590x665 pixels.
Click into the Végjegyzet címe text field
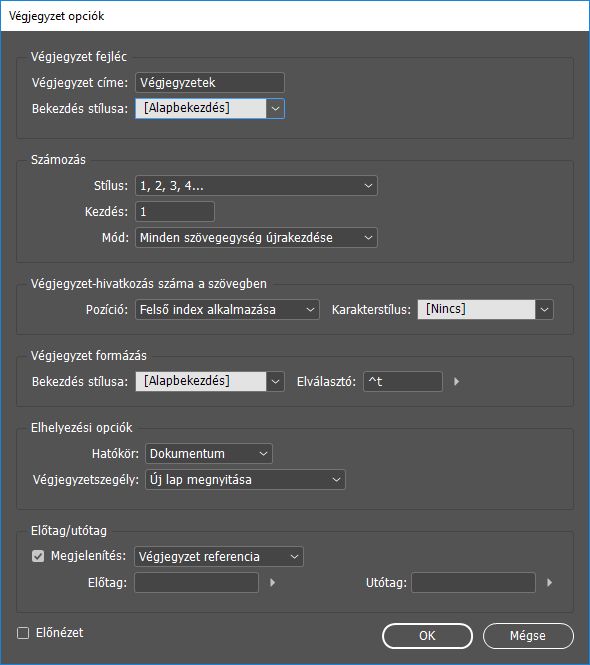pyautogui.click(x=210, y=82)
